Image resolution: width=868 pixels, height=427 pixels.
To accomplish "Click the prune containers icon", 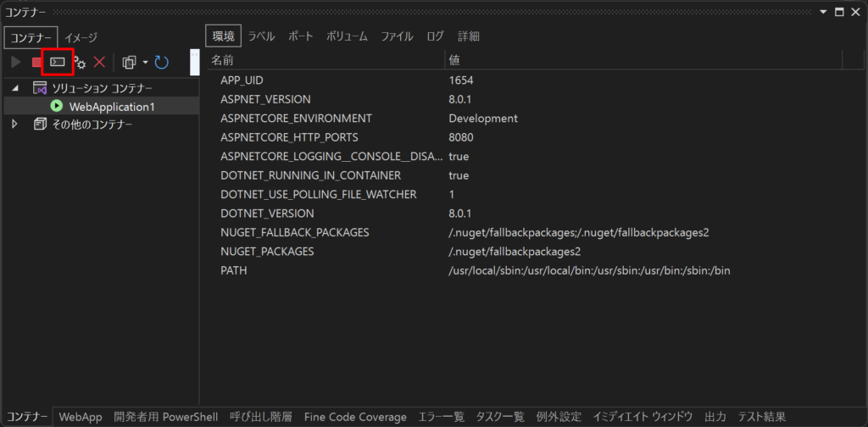I will [x=129, y=63].
